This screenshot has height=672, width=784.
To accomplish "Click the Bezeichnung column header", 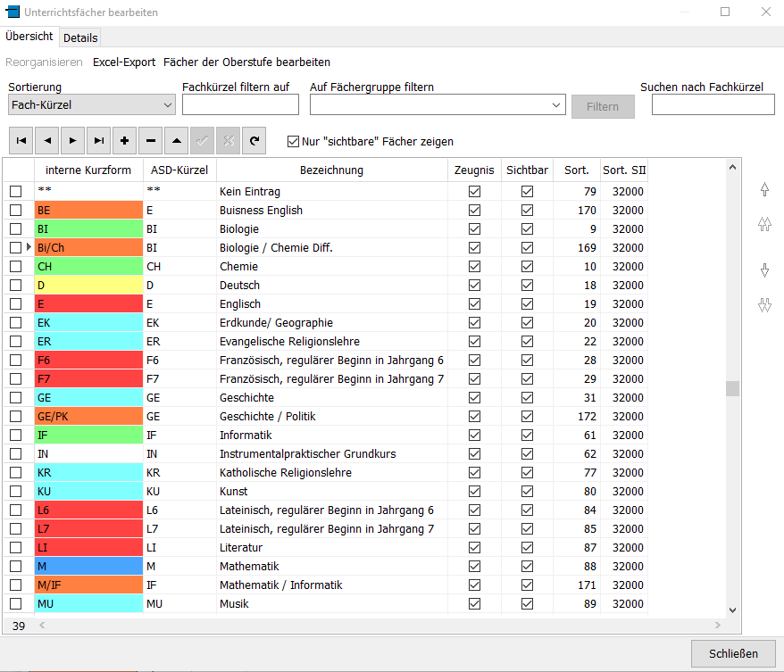I will [332, 170].
